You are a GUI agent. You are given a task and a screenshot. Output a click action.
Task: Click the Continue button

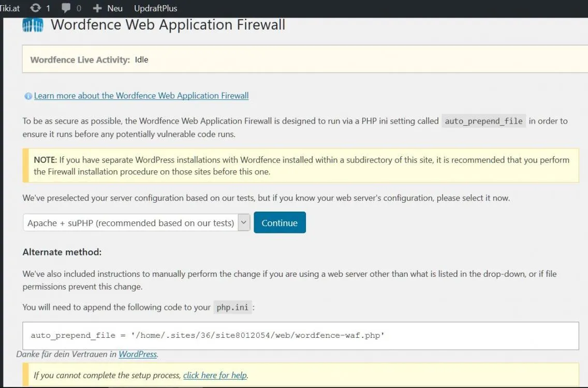[x=280, y=222]
